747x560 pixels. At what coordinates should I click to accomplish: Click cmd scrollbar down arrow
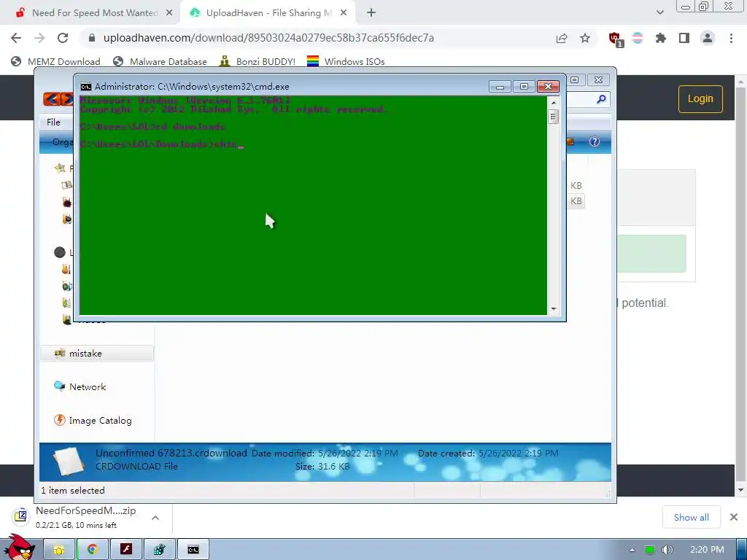pos(554,309)
